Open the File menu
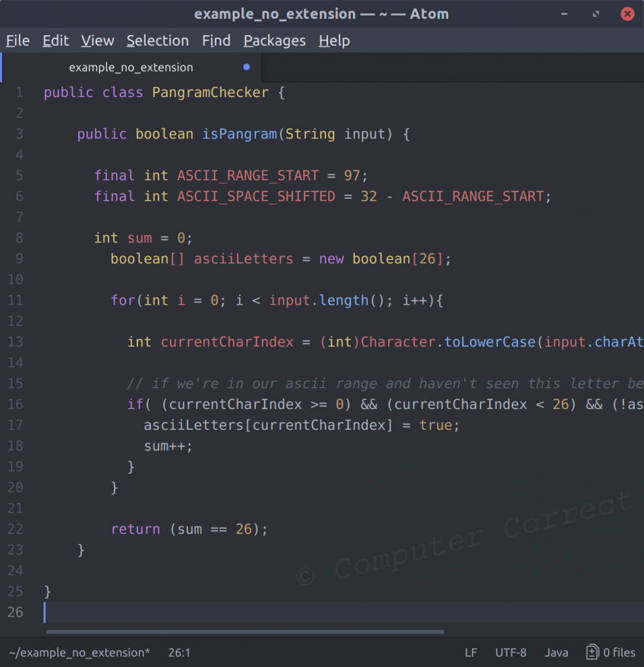The image size is (644, 667). (17, 40)
